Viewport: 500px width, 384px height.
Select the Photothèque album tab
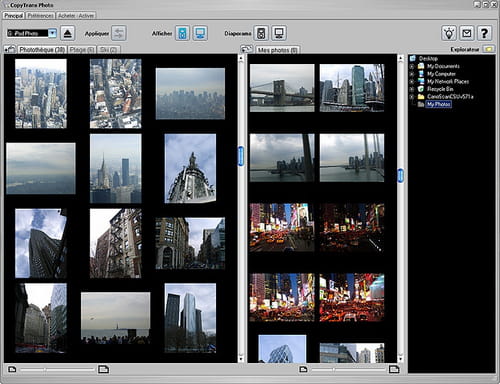pos(42,50)
